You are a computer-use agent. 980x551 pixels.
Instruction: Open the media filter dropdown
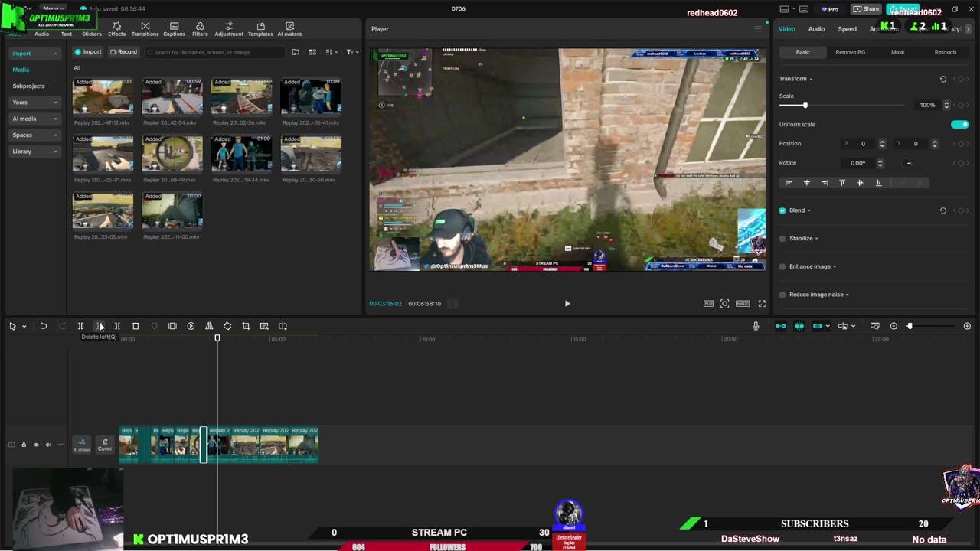351,52
